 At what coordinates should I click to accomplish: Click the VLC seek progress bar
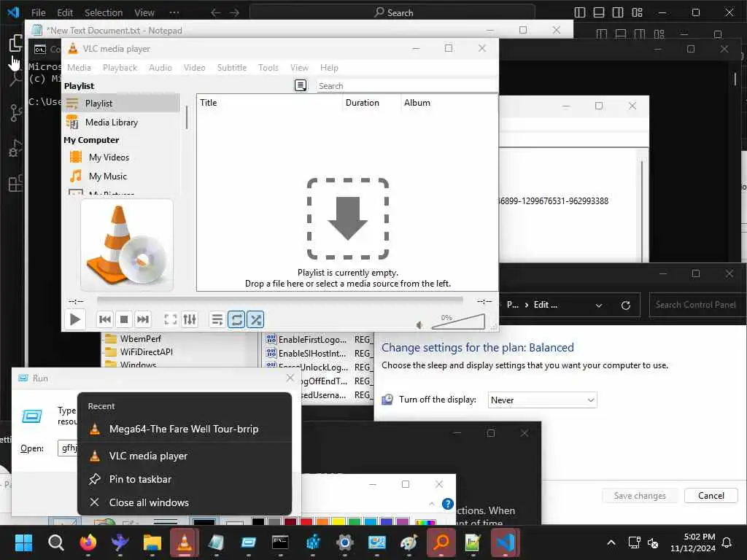[x=279, y=300]
